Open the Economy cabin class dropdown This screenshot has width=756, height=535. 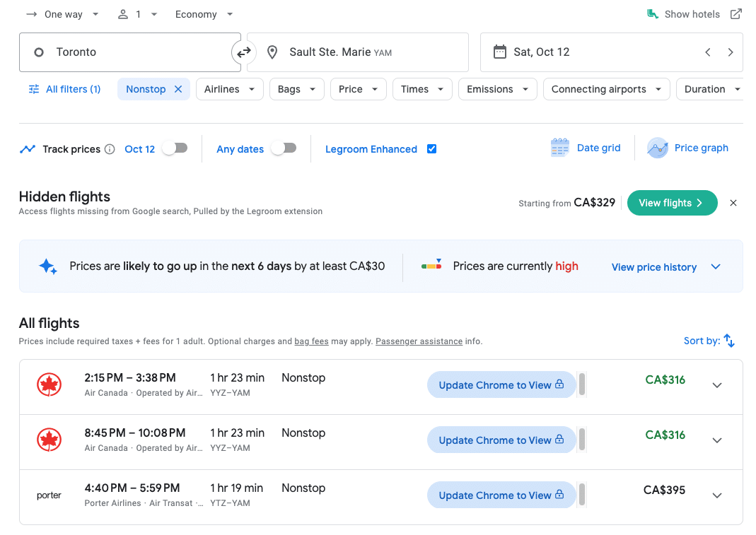tap(204, 14)
